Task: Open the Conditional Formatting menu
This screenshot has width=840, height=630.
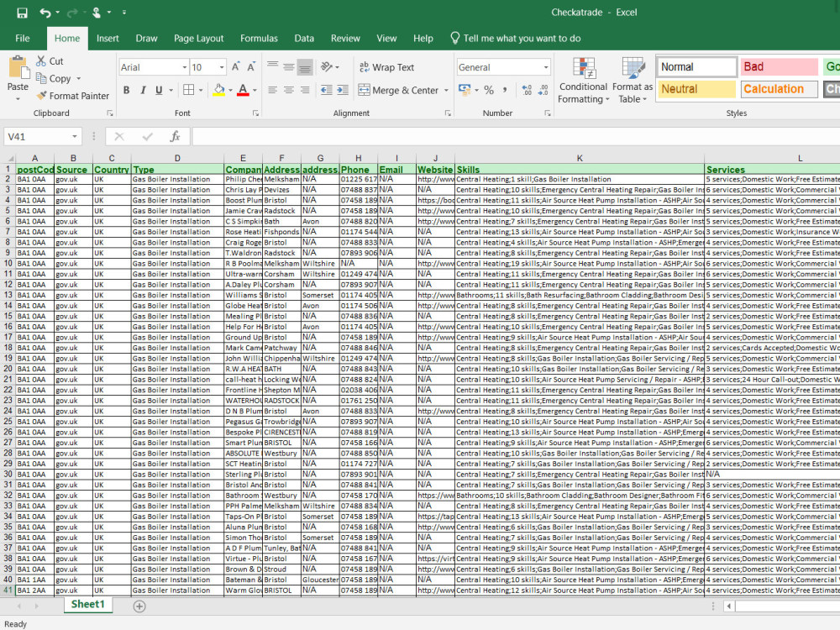Action: click(x=584, y=81)
